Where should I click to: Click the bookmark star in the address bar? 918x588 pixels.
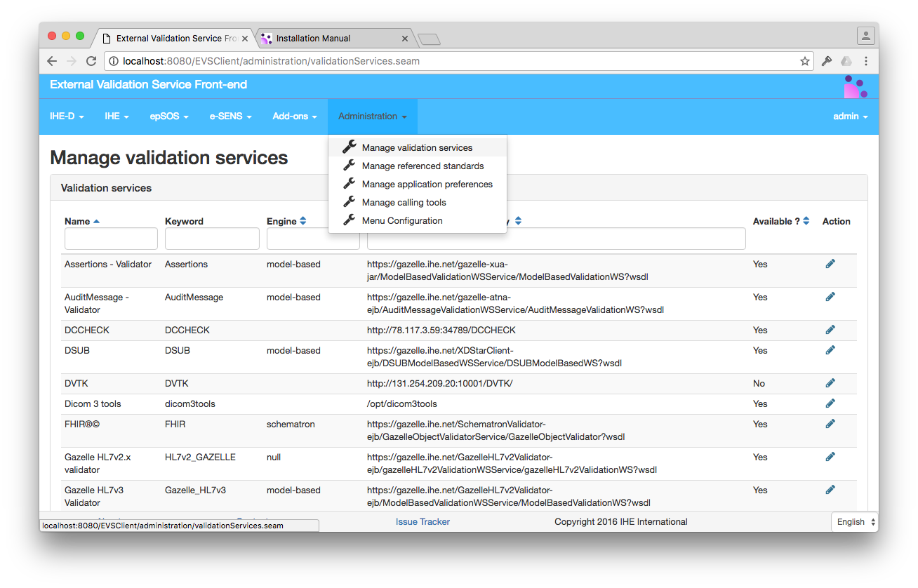(804, 61)
